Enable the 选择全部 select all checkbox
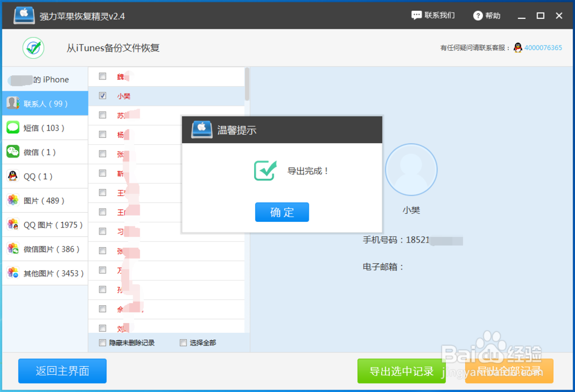The width and height of the screenshot is (575, 392). 182,342
